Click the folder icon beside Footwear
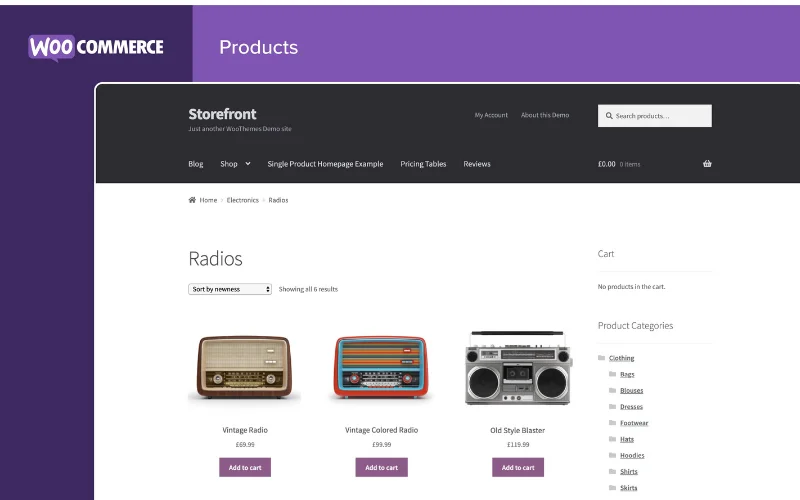This screenshot has height=500, width=800. click(613, 422)
